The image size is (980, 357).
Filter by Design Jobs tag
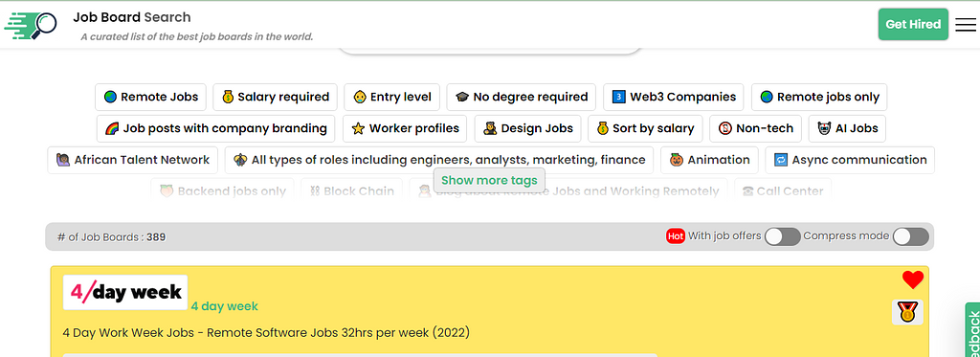527,128
